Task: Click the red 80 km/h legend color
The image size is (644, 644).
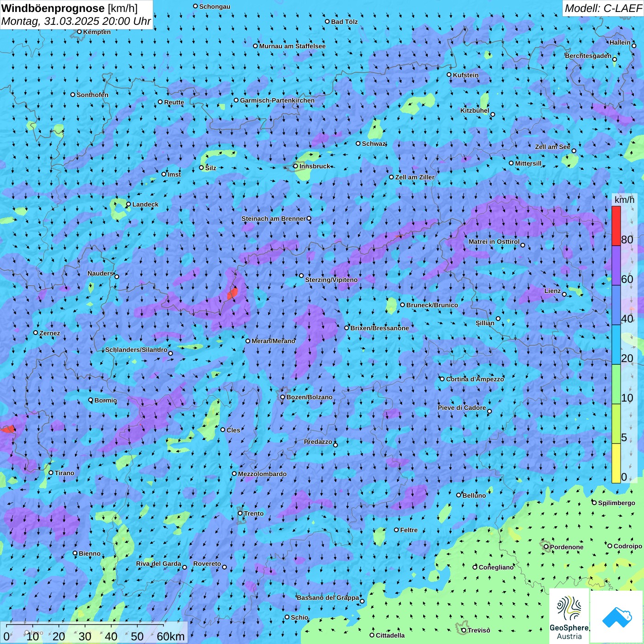Action: click(x=616, y=226)
